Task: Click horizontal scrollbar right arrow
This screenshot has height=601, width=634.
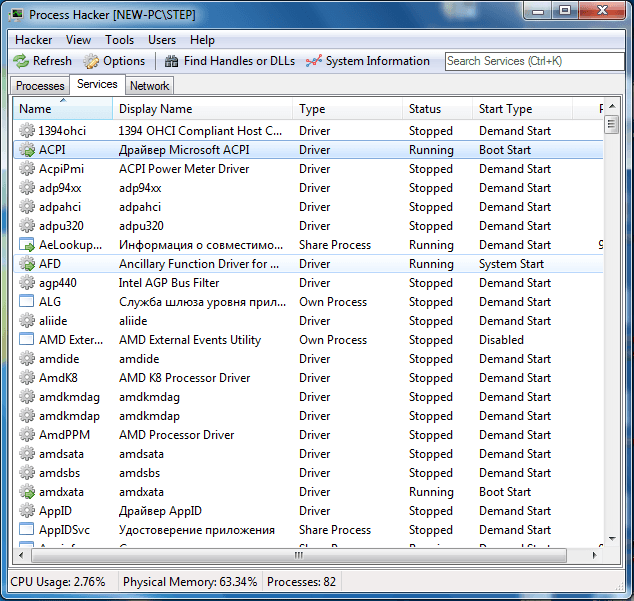Action: 594,555
